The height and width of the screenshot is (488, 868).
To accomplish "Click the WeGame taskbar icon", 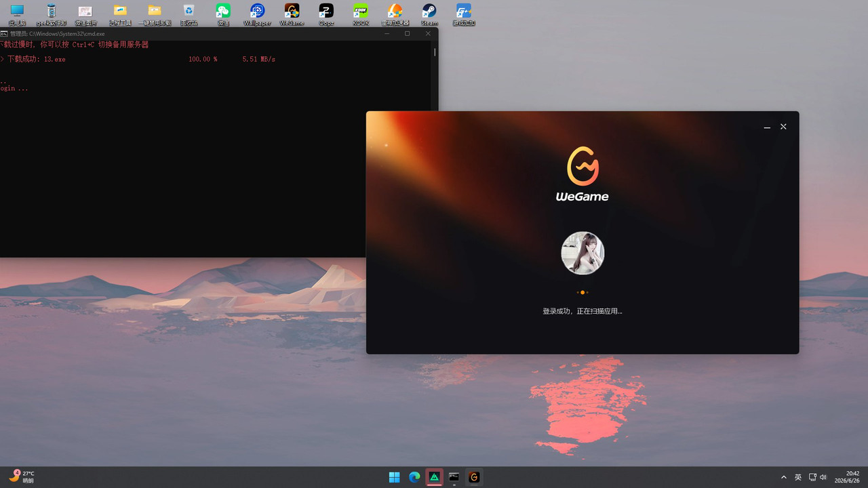I will pos(474,477).
